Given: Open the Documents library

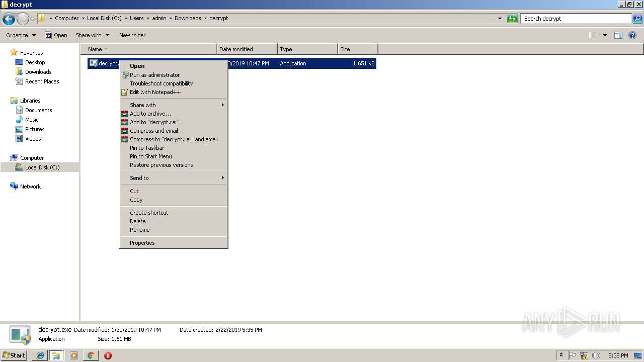Looking at the screenshot, I should 38,110.
